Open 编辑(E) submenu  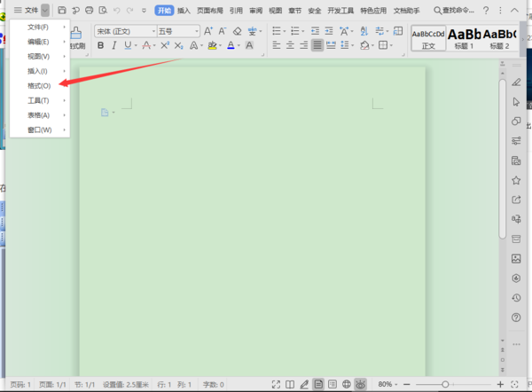[x=40, y=42]
